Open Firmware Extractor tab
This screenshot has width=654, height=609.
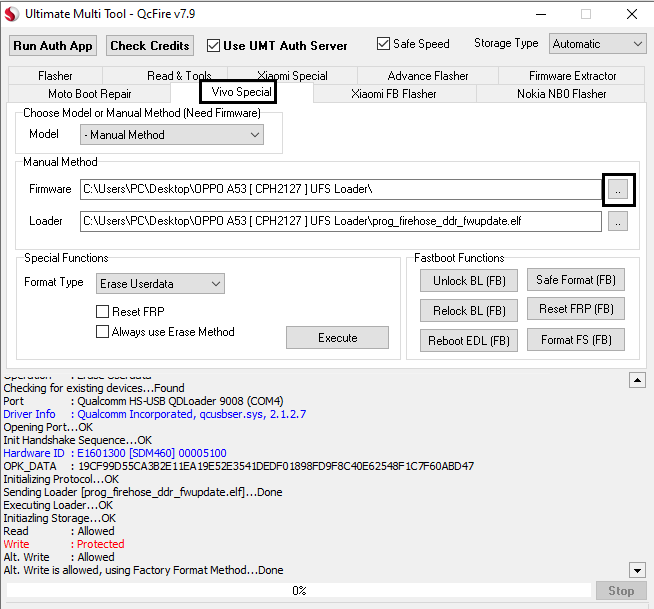(x=572, y=76)
